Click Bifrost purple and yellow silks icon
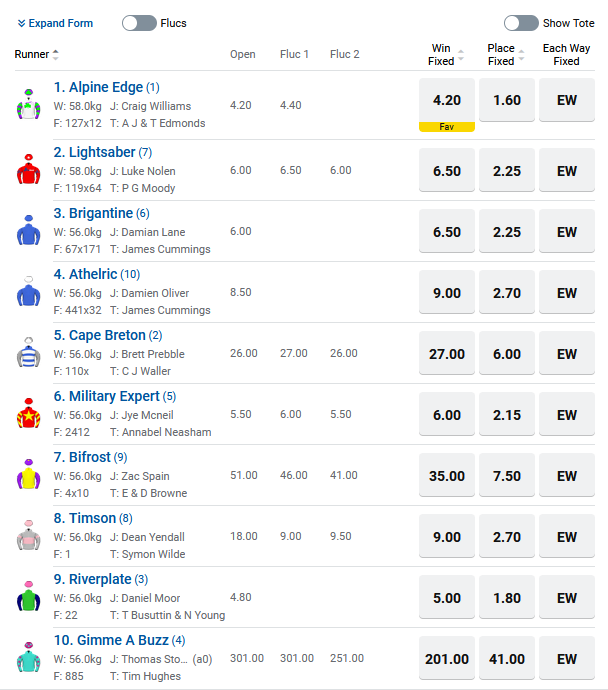This screenshot has width=608, height=690. tap(27, 475)
